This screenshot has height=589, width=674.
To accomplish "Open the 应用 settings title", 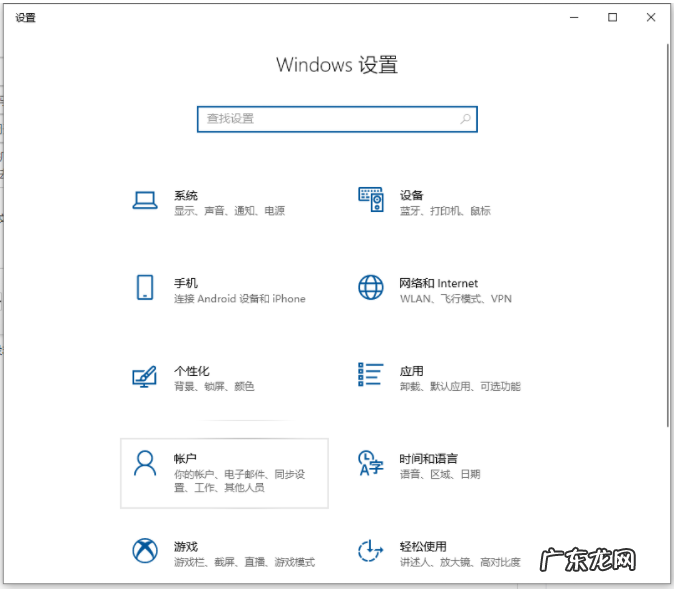I will 411,371.
